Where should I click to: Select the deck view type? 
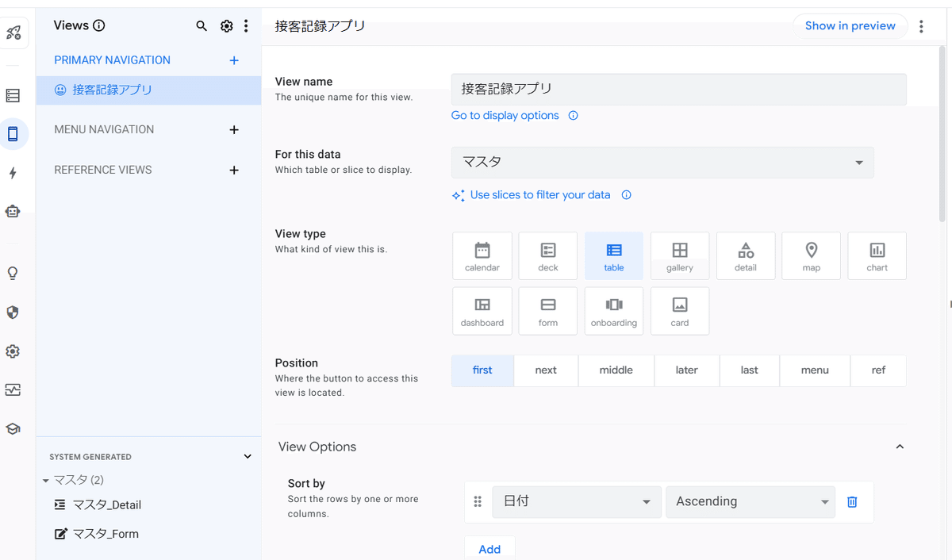548,256
